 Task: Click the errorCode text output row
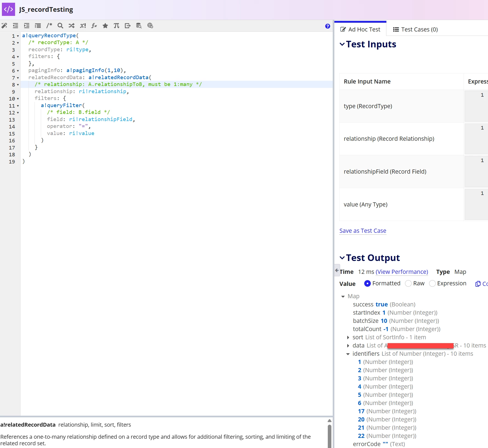click(379, 444)
